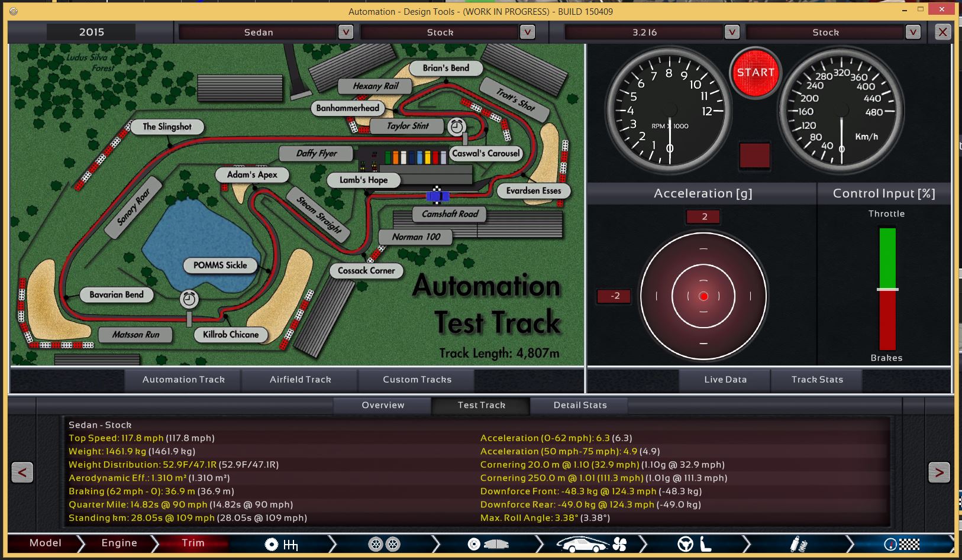Open the brakes tab icon
Viewport: 962px width, 560px height.
click(488, 544)
